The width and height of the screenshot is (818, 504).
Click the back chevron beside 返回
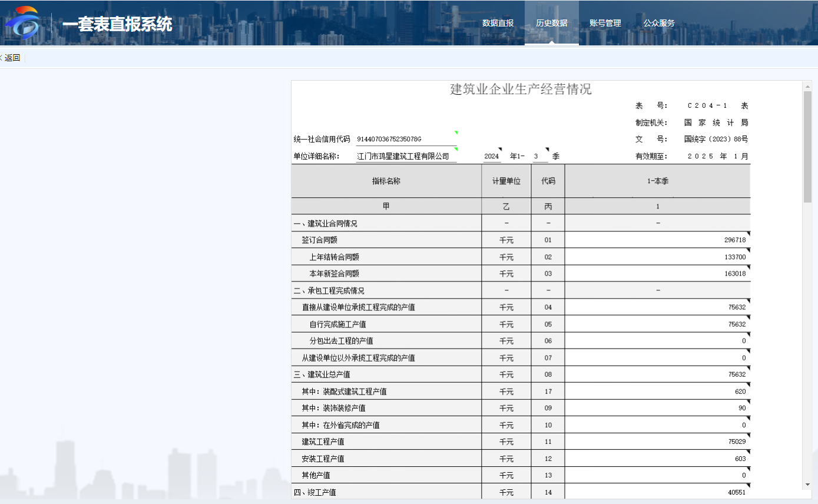1,58
